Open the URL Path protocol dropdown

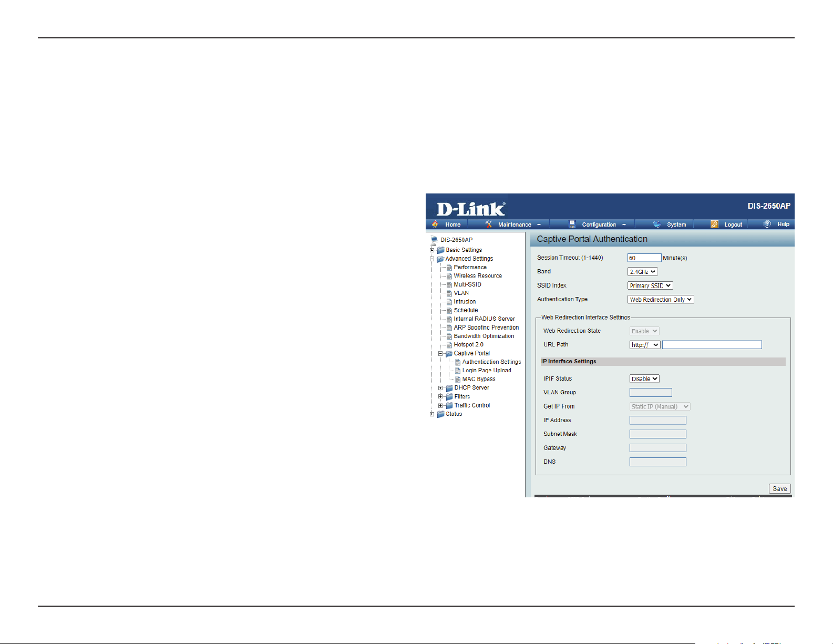point(645,345)
